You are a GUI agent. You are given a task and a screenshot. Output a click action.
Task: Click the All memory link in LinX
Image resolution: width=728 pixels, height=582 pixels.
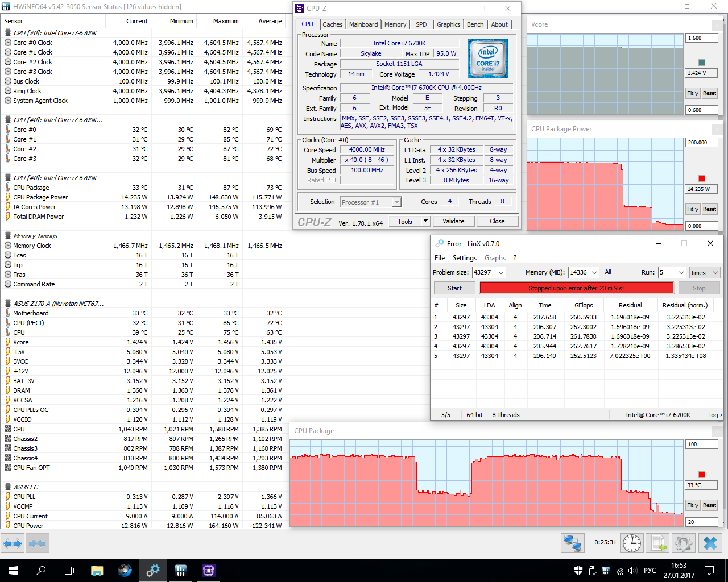608,272
